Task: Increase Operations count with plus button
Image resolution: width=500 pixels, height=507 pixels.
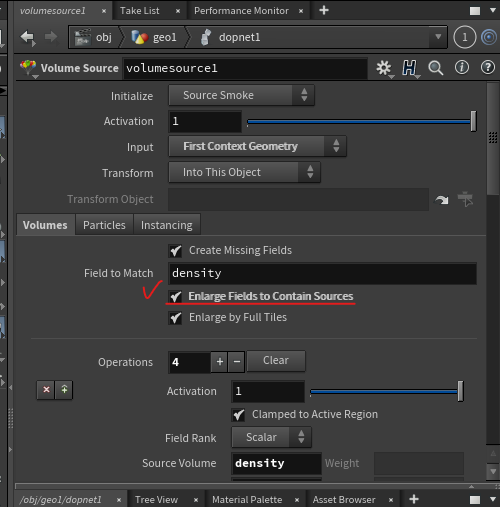Action: pos(220,362)
